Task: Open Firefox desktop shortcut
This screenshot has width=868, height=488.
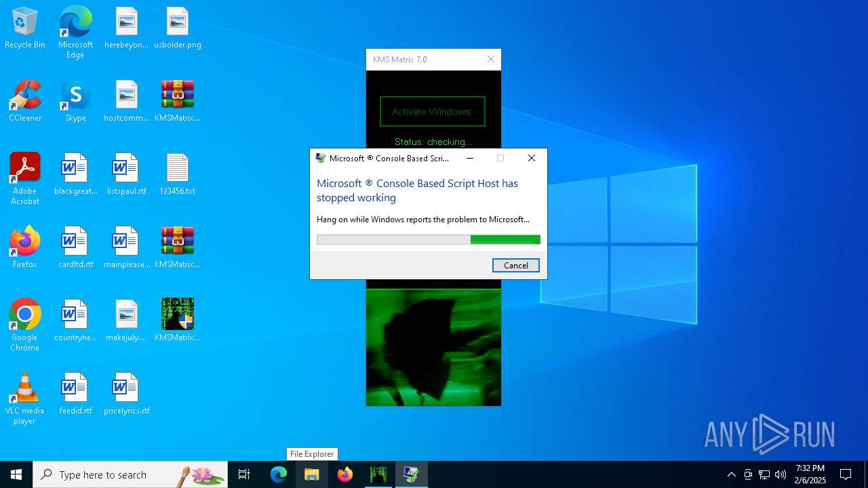Action: [25, 247]
